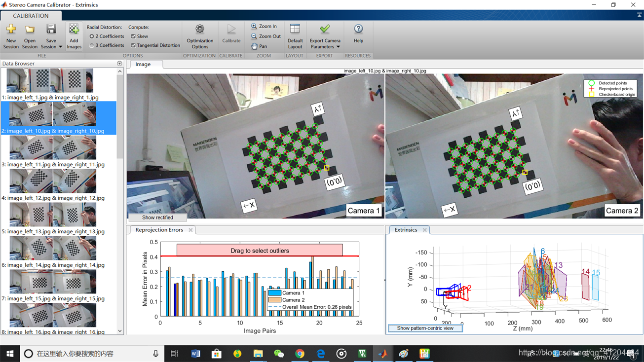The image size is (644, 362).
Task: Start a New Session
Action: (11, 36)
